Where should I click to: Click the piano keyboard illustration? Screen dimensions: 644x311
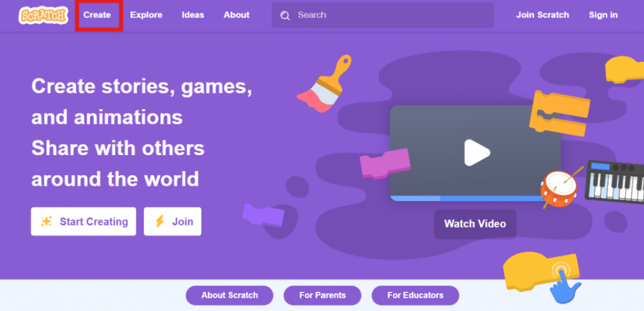[615, 182]
